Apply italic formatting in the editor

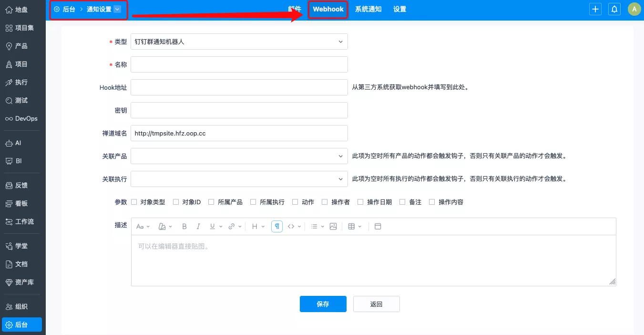coord(198,227)
